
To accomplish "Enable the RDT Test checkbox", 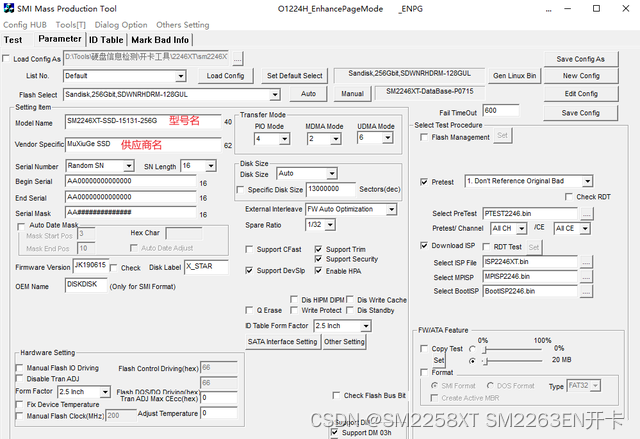I will [486, 247].
